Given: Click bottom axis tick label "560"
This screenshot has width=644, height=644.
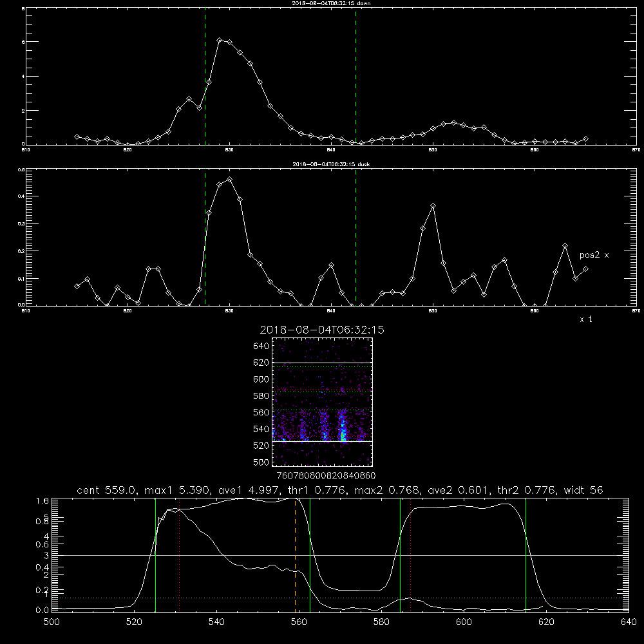Looking at the screenshot, I should click(x=299, y=622).
